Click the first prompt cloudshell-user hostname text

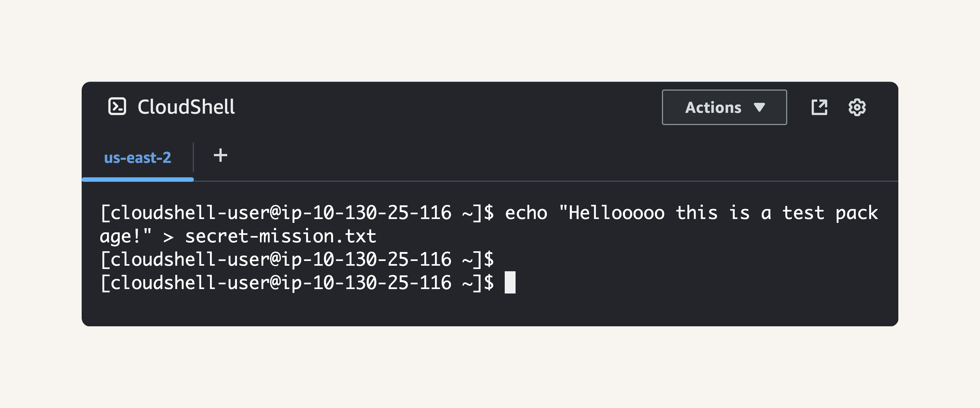(276, 213)
